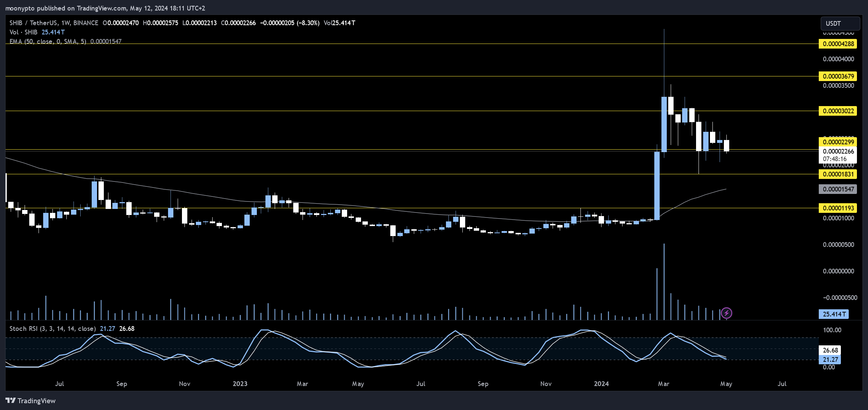Click the 07:48:16 bar countdown label

click(x=835, y=159)
